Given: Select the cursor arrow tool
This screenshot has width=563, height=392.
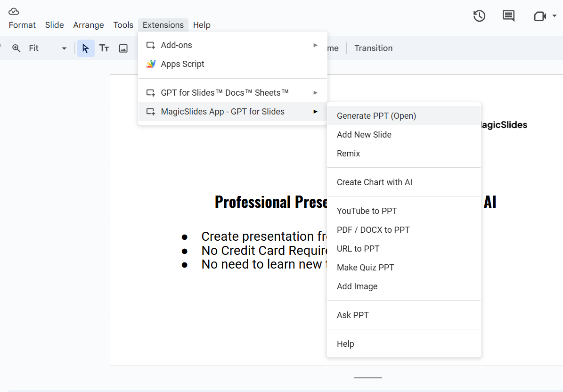Looking at the screenshot, I should 86,48.
